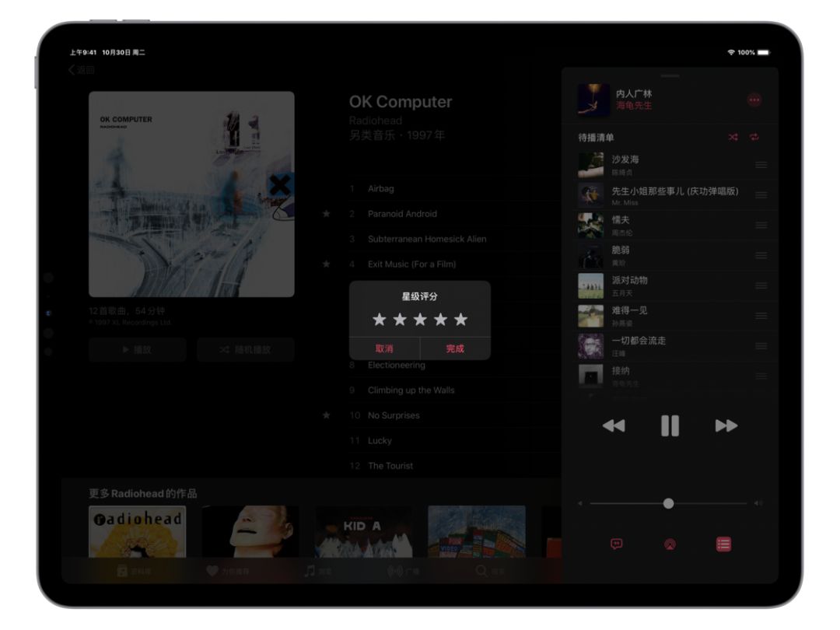Screen dimensions: 840x630
Task: Tap the third star in rating popup
Action: (x=420, y=320)
